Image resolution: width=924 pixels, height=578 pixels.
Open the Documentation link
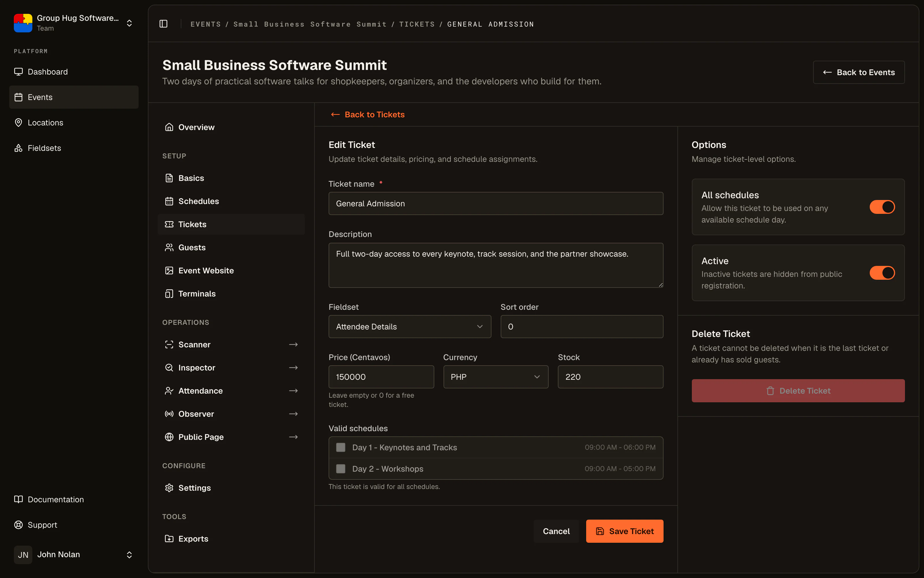[x=74, y=499]
